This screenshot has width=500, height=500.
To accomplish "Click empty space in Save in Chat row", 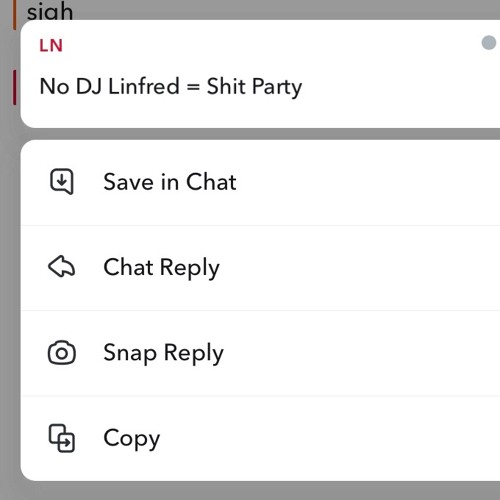I will pyautogui.click(x=367, y=182).
